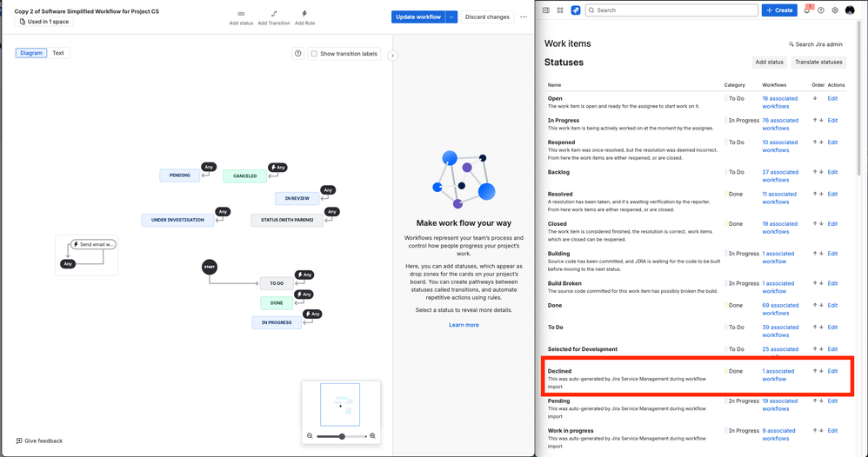
Task: Switch to the Diagram tab
Action: [31, 53]
